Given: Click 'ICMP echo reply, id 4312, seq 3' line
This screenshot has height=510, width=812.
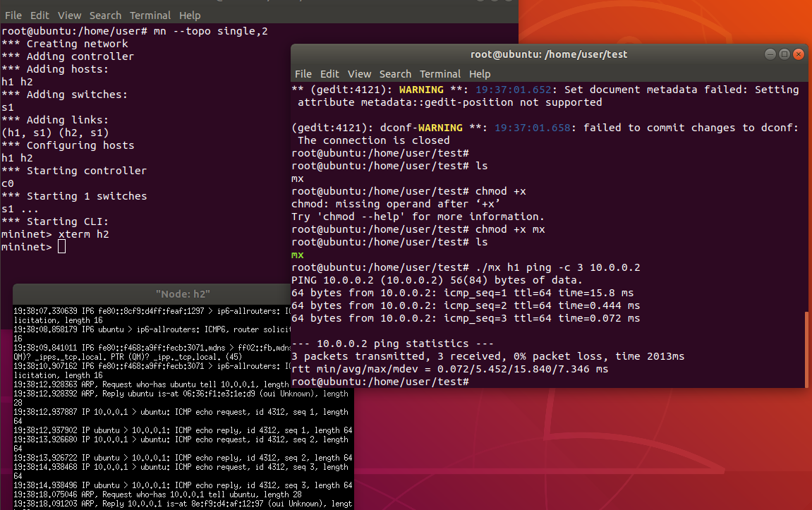Looking at the screenshot, I should (x=183, y=485).
